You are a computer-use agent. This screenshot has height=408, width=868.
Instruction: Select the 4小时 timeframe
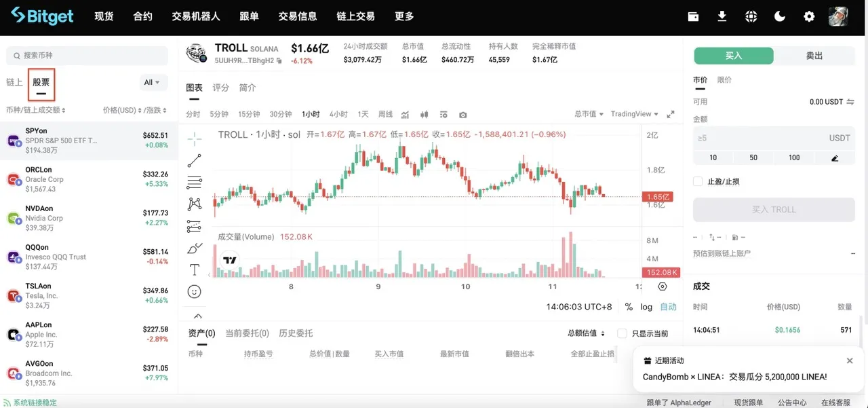tap(338, 114)
